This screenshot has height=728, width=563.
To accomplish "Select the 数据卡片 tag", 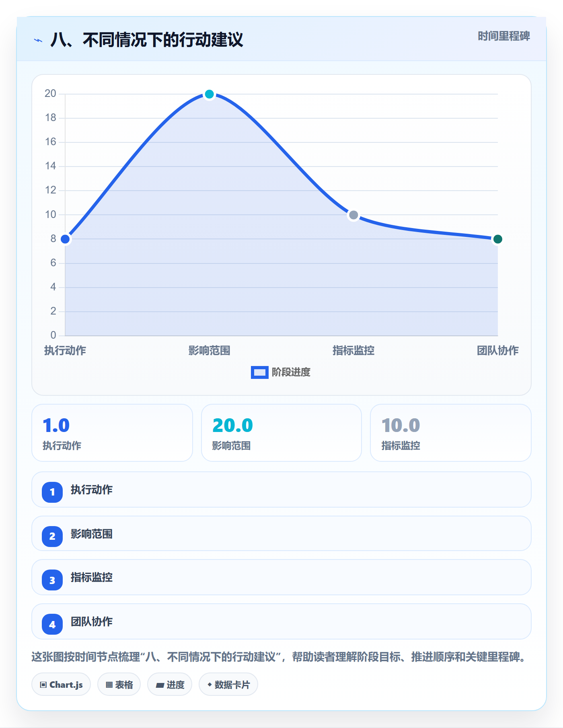I will [228, 684].
